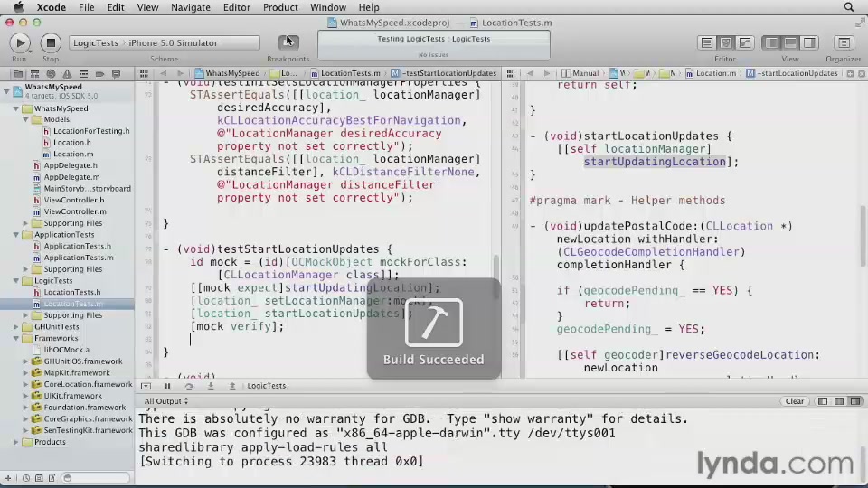Viewport: 868px width, 488px height.
Task: Select MainStoryboard file in navigator
Action: pyautogui.click(x=88, y=188)
